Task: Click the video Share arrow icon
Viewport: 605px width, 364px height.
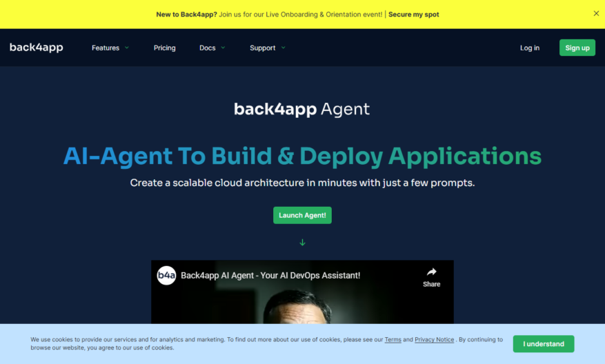Action: tap(431, 272)
